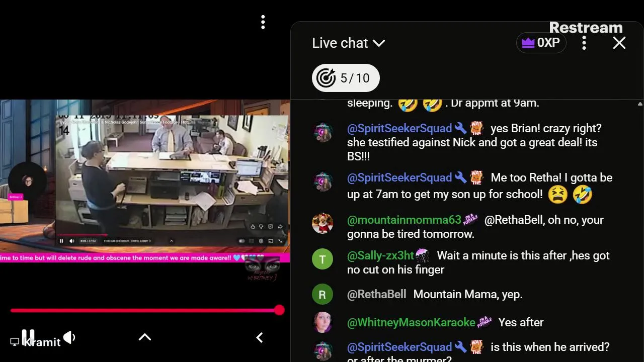
Task: Click the green T avatar for Sally-zx3ht
Action: [323, 259]
